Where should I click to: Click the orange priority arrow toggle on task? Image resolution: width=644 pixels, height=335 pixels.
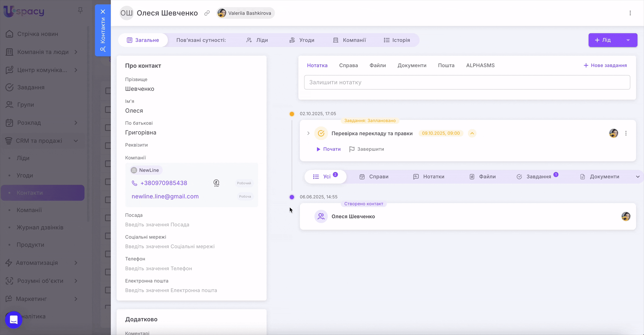[472, 133]
